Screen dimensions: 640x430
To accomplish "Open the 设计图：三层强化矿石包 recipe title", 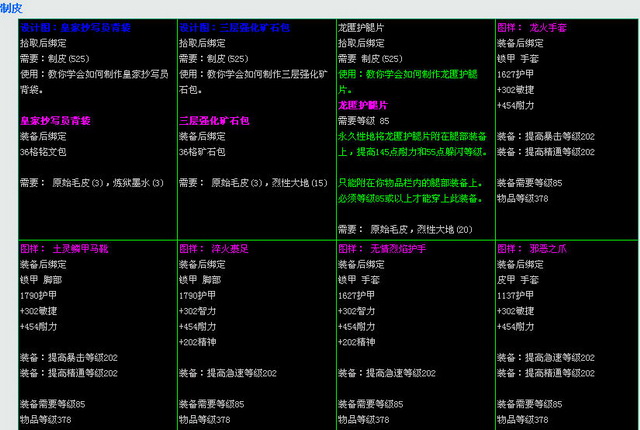I will 229,28.
